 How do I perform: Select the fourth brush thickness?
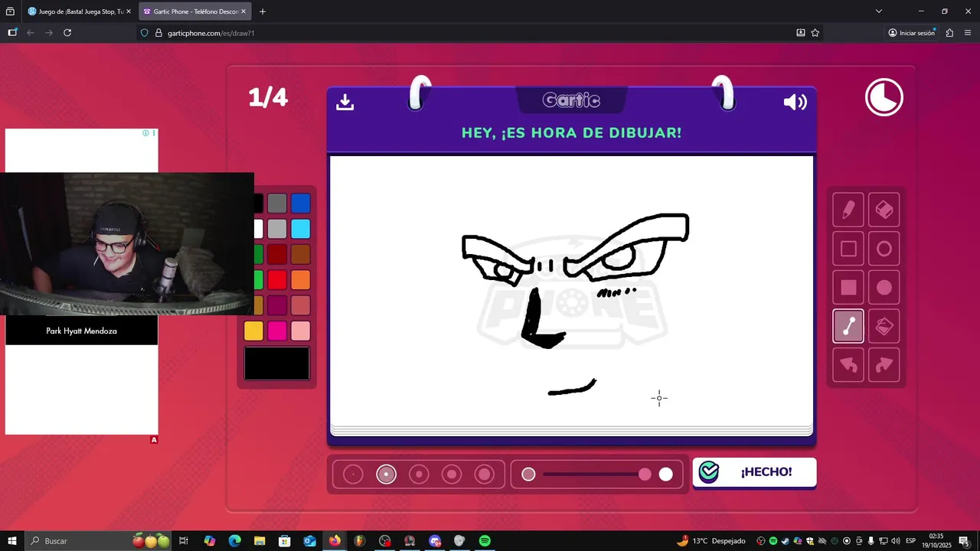tap(452, 474)
